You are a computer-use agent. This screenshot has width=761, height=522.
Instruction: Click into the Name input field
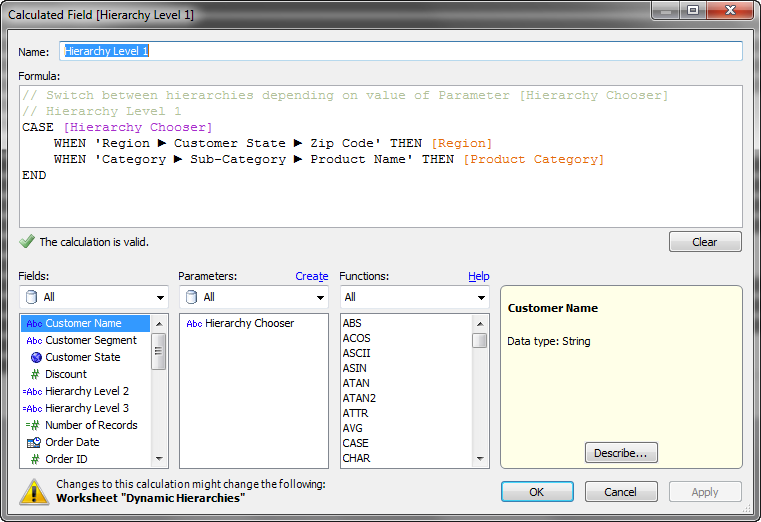pos(401,51)
